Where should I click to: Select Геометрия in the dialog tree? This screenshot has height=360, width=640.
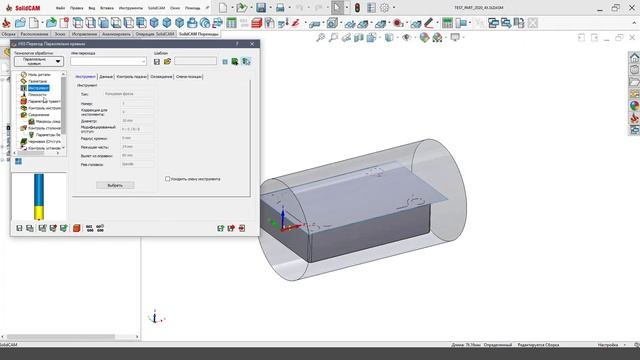point(38,81)
